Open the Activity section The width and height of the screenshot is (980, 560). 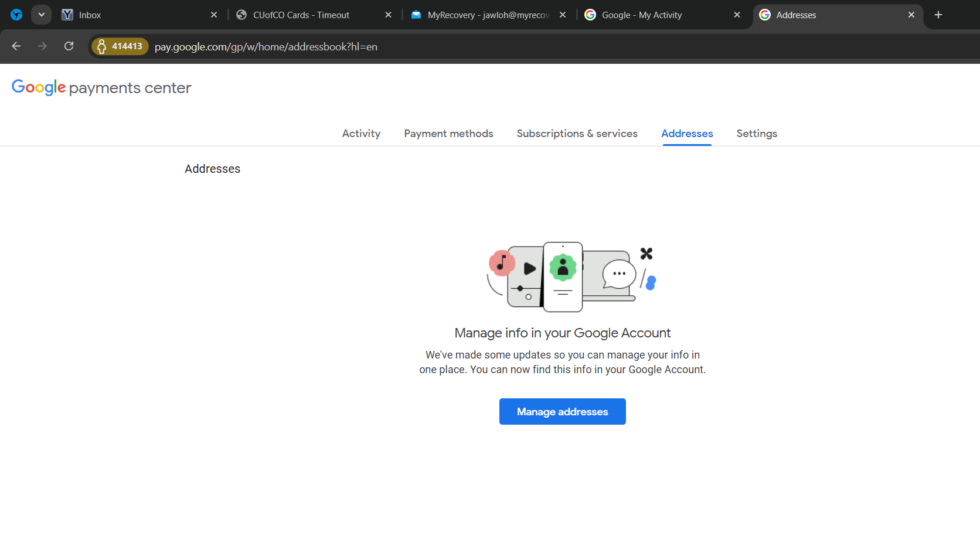point(361,134)
